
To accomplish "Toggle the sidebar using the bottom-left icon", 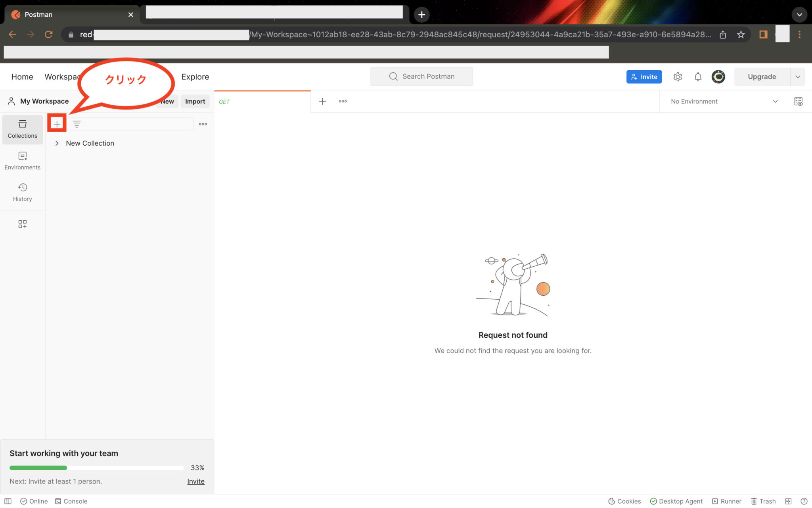I will (8, 501).
